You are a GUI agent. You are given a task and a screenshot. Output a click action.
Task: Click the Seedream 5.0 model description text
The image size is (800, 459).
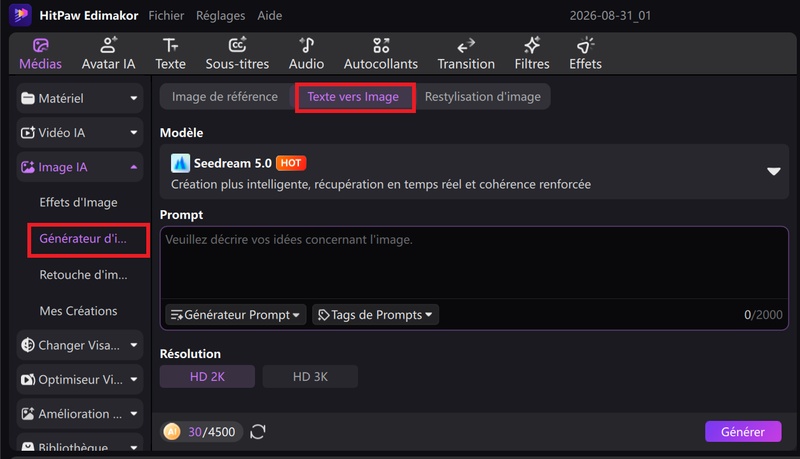(x=381, y=185)
